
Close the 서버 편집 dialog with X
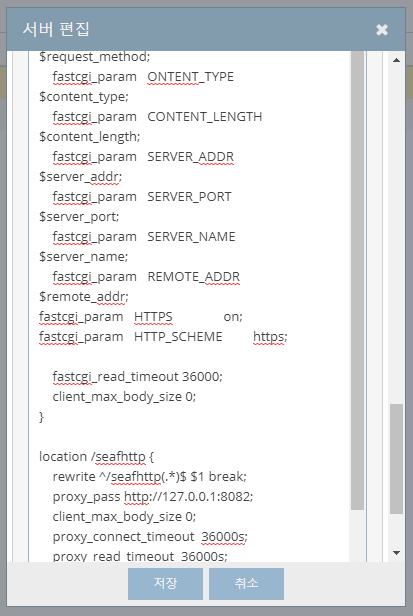pyautogui.click(x=382, y=29)
